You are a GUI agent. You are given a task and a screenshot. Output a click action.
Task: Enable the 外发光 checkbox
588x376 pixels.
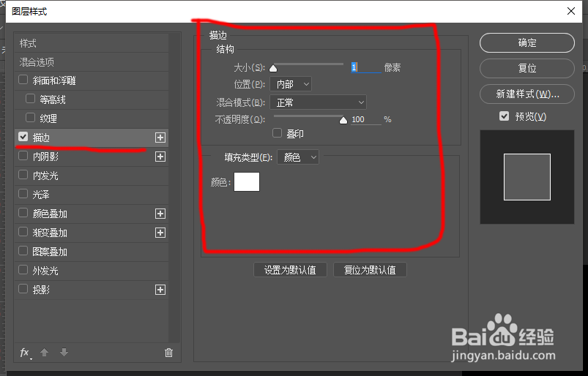(x=23, y=270)
